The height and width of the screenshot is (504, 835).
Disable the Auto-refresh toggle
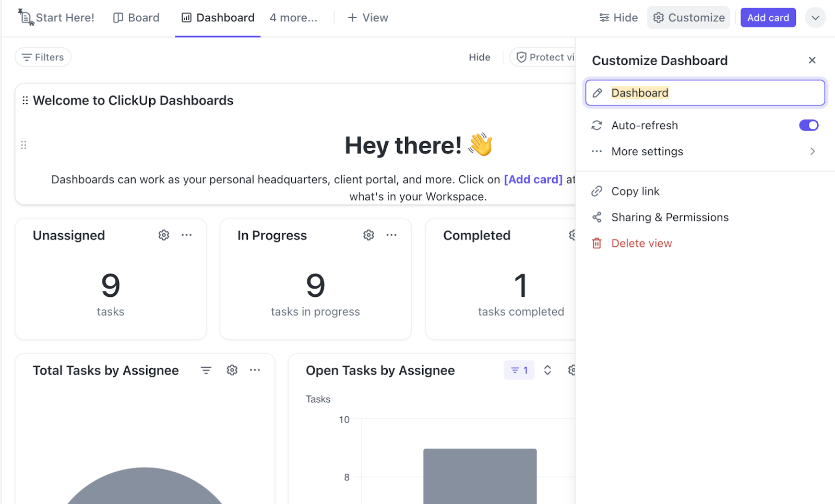[808, 125]
